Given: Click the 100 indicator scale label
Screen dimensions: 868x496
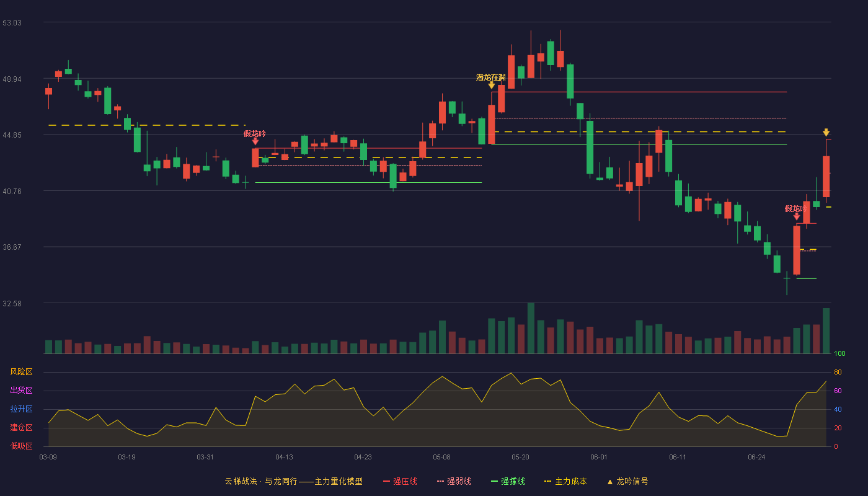Looking at the screenshot, I should point(839,354).
